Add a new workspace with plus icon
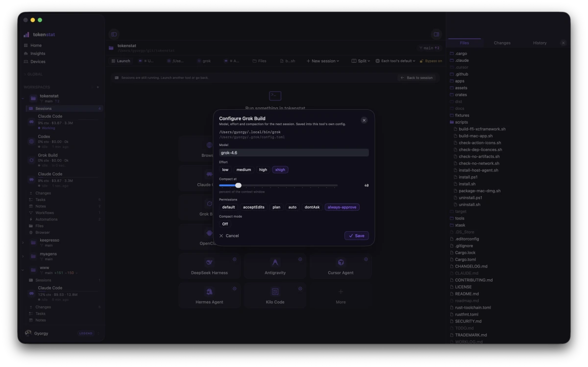The height and width of the screenshot is (367, 588). [x=98, y=87]
